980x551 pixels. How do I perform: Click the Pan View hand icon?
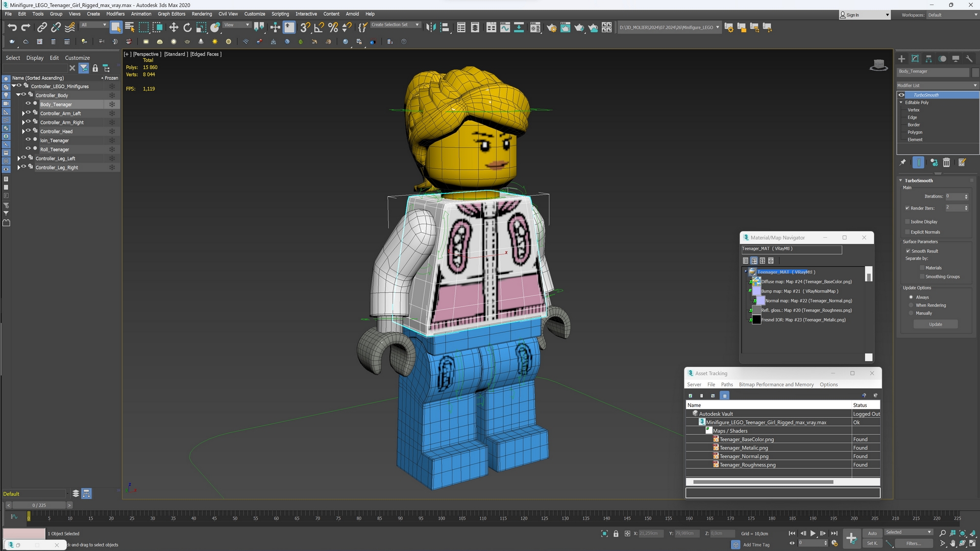pyautogui.click(x=952, y=543)
